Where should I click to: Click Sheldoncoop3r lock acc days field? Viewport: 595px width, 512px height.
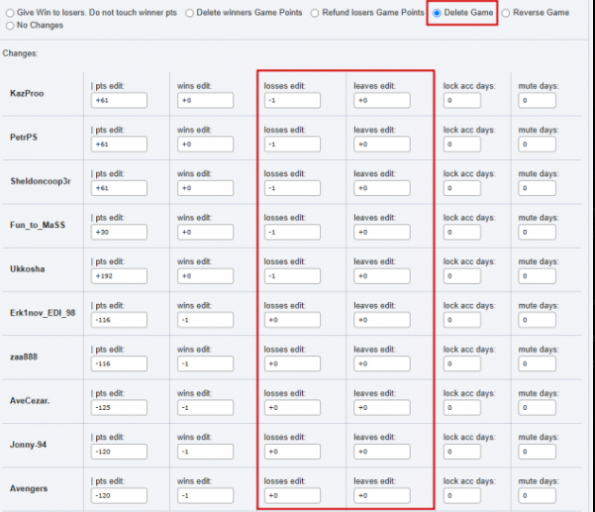pos(462,188)
